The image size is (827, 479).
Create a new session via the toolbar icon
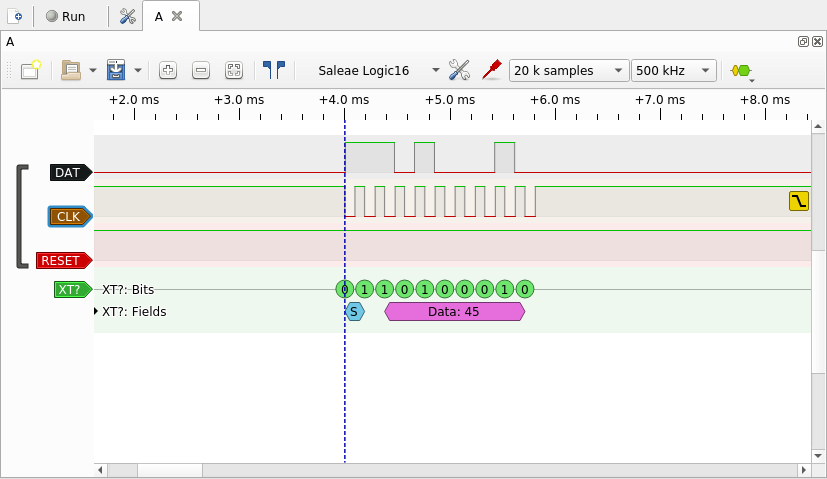(31, 70)
